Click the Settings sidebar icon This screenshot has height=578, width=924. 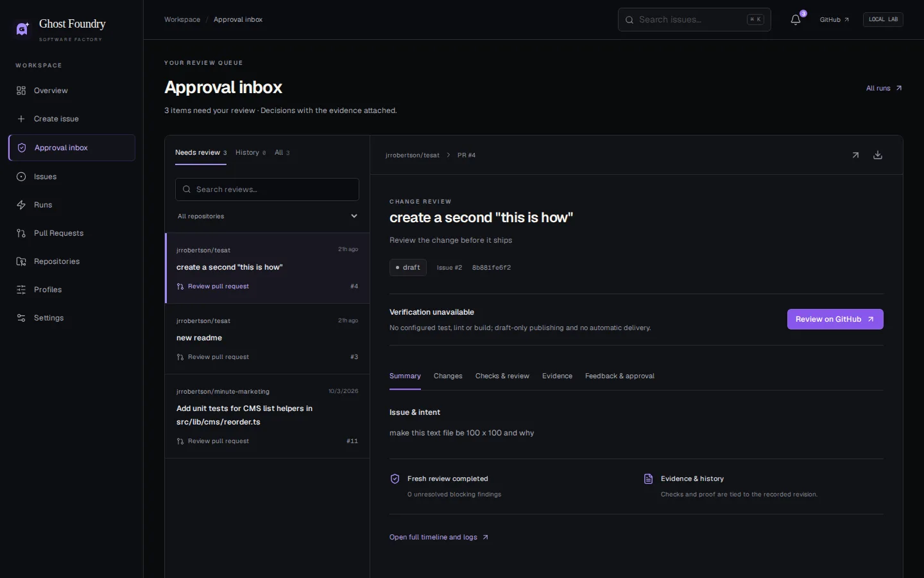tap(21, 318)
